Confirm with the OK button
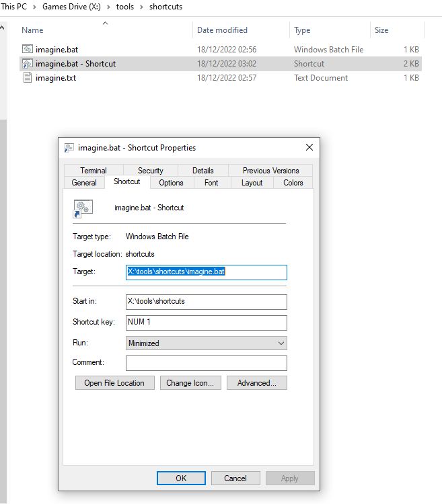442x504 pixels. [x=181, y=478]
